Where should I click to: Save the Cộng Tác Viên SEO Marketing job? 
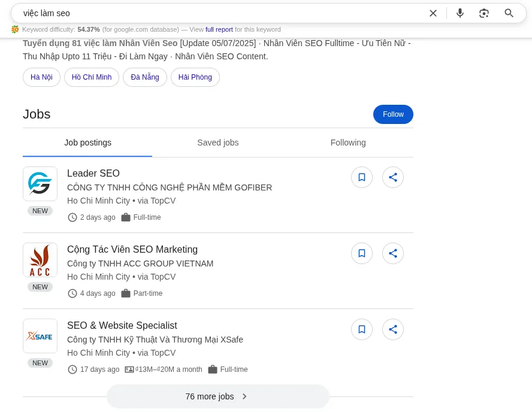tap(362, 253)
